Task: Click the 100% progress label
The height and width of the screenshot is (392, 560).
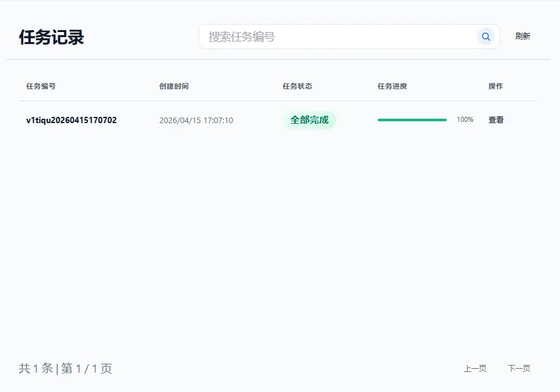Action: 465,120
